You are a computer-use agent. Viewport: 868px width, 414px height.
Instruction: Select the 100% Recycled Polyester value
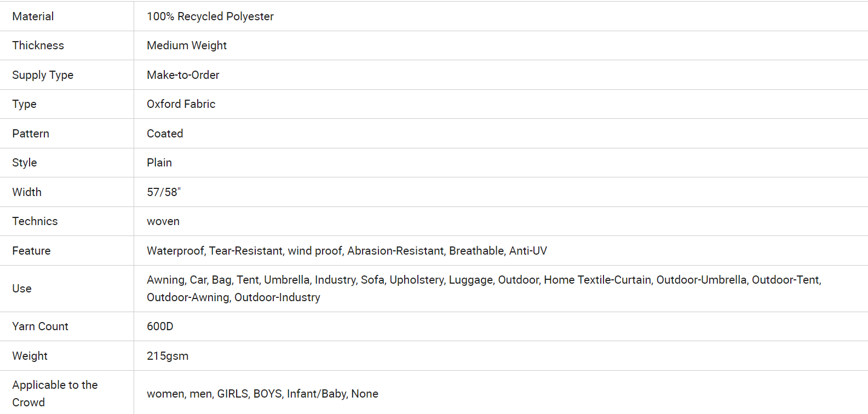pyautogui.click(x=210, y=16)
